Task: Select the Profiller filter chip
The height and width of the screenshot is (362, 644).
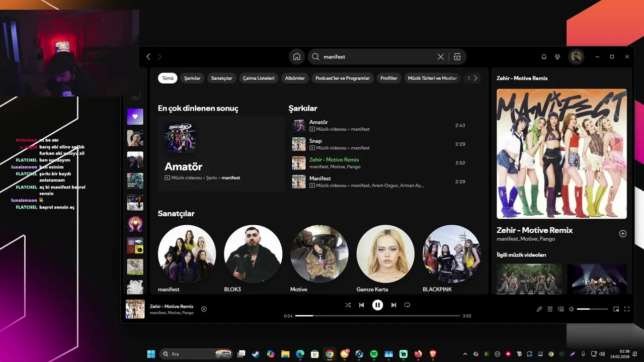Action: (389, 78)
